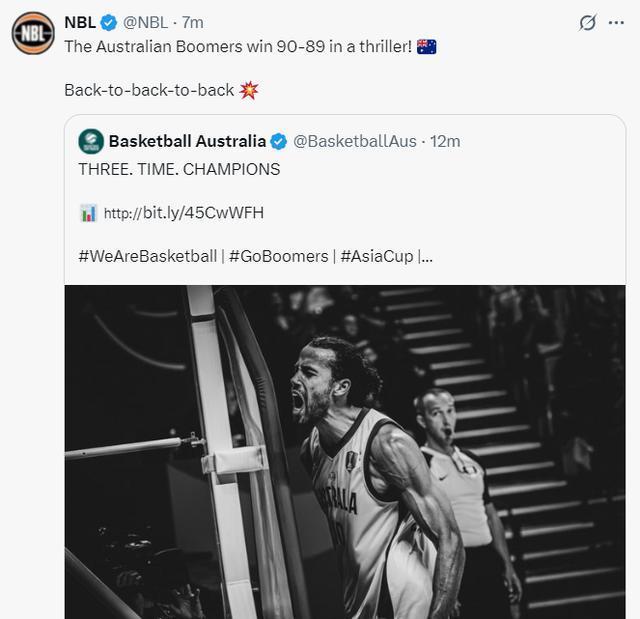The width and height of the screenshot is (640, 619).
Task: Open the black-and-white basketball player photo
Action: pyautogui.click(x=345, y=451)
